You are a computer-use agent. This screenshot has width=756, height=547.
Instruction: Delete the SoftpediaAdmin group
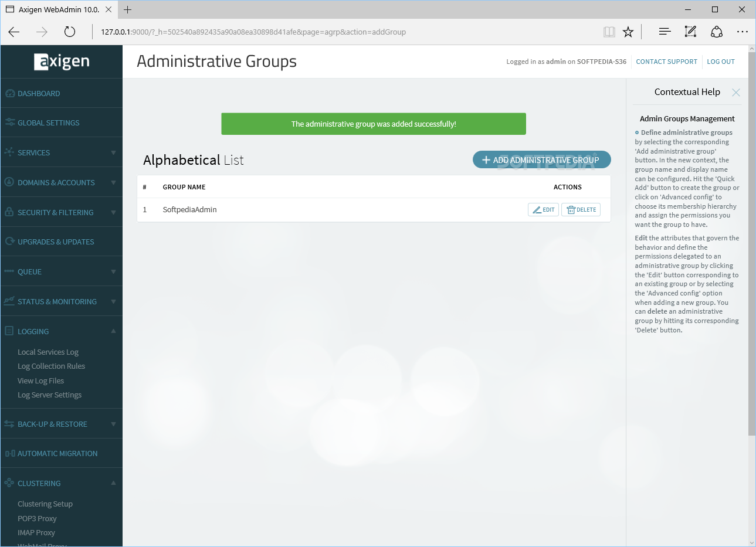tap(581, 209)
